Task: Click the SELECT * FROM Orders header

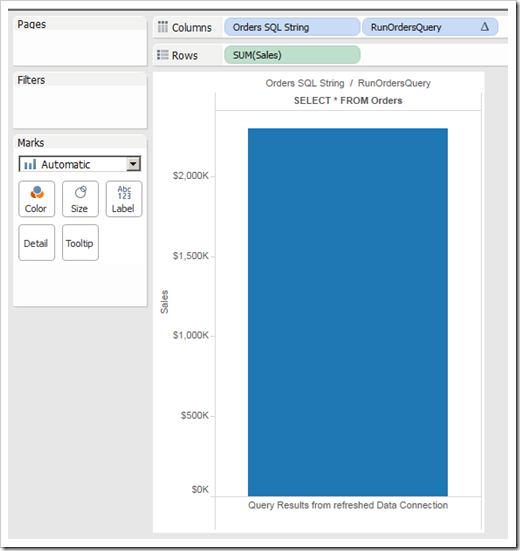Action: pos(348,101)
